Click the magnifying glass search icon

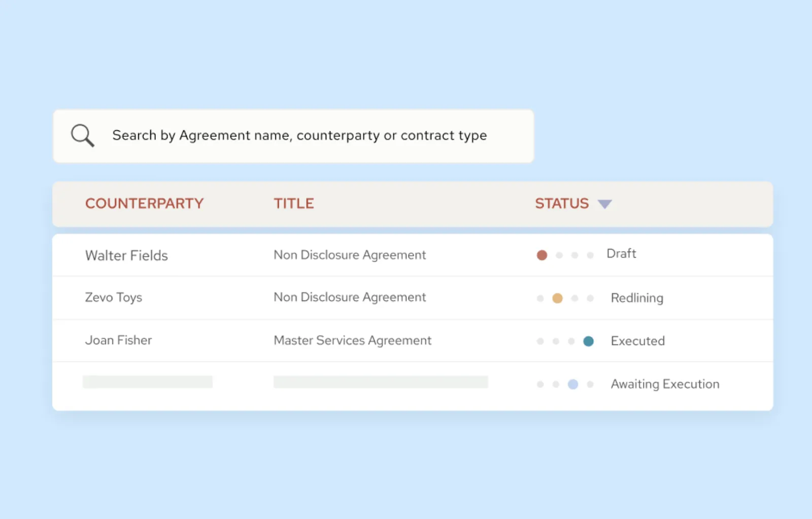[82, 135]
